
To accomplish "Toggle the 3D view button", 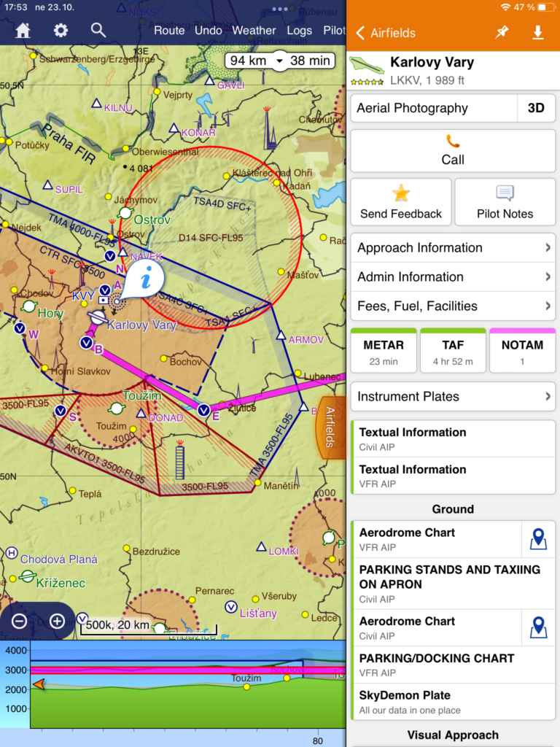I will pos(536,108).
